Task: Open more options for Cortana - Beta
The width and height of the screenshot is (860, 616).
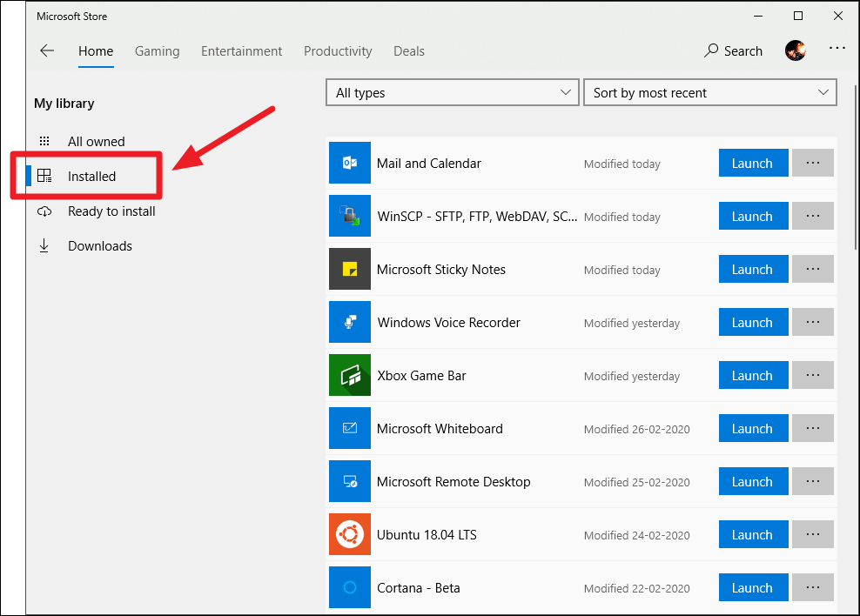Action: pyautogui.click(x=812, y=587)
